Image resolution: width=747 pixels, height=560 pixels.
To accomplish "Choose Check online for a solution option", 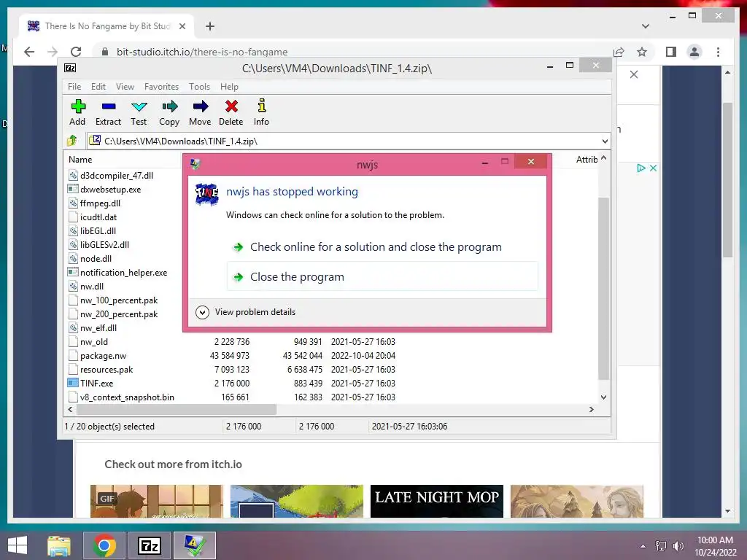I will 382,246.
